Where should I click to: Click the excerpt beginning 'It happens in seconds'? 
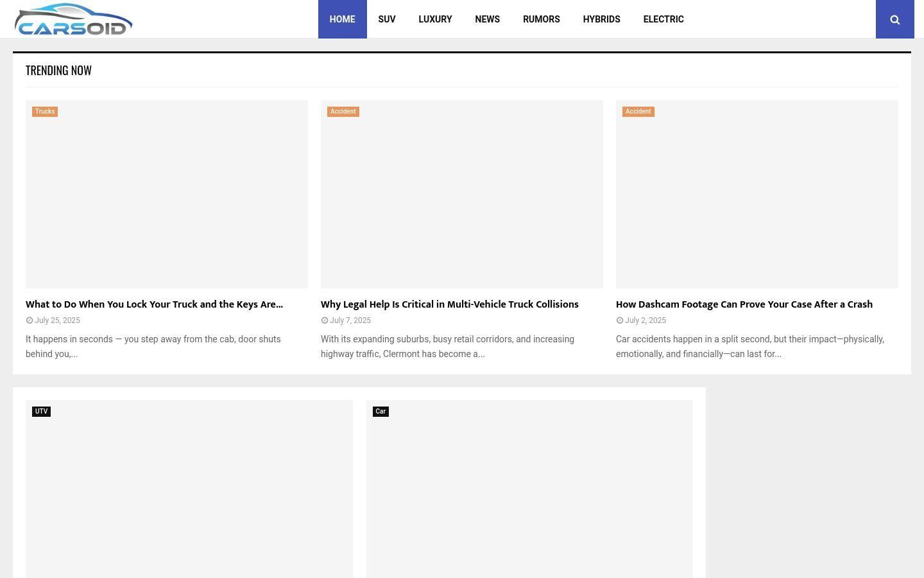click(x=153, y=346)
